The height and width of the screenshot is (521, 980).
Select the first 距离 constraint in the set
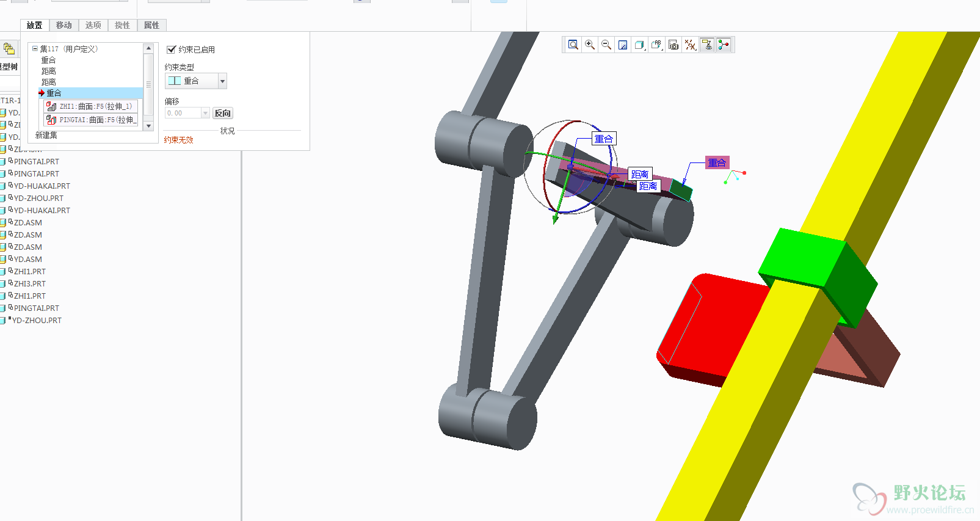pyautogui.click(x=49, y=71)
